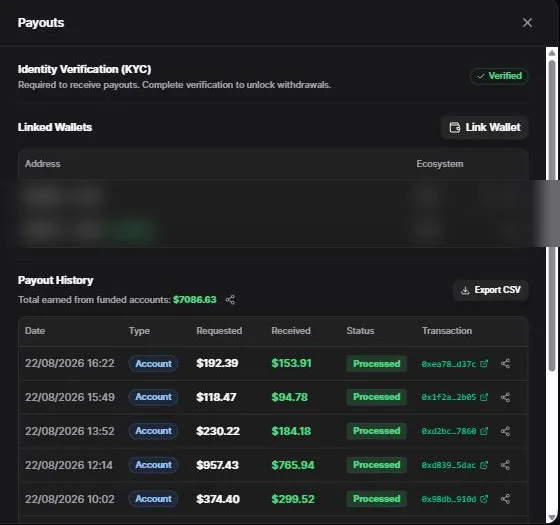Click the Received column header
The height and width of the screenshot is (525, 560).
[x=291, y=331]
